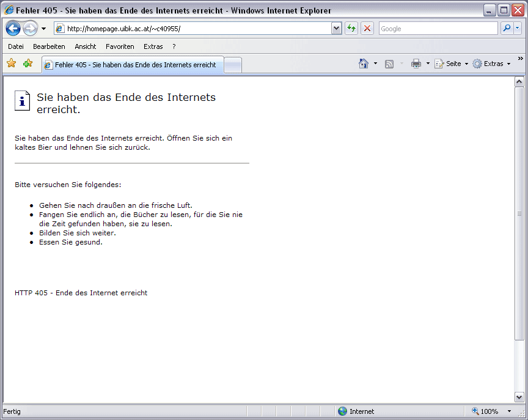Viewport: 528px width, 420px height.
Task: Click the Print icon
Action: coord(416,64)
